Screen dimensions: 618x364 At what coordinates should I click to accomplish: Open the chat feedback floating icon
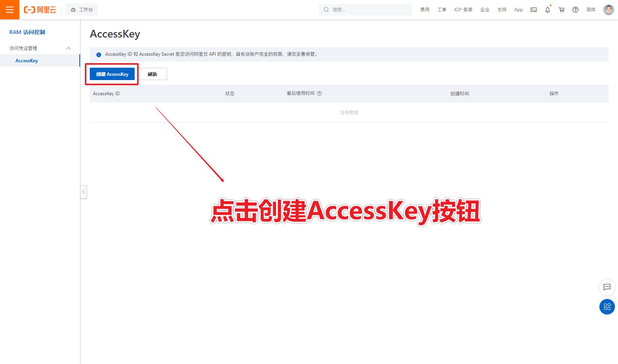coord(607,287)
